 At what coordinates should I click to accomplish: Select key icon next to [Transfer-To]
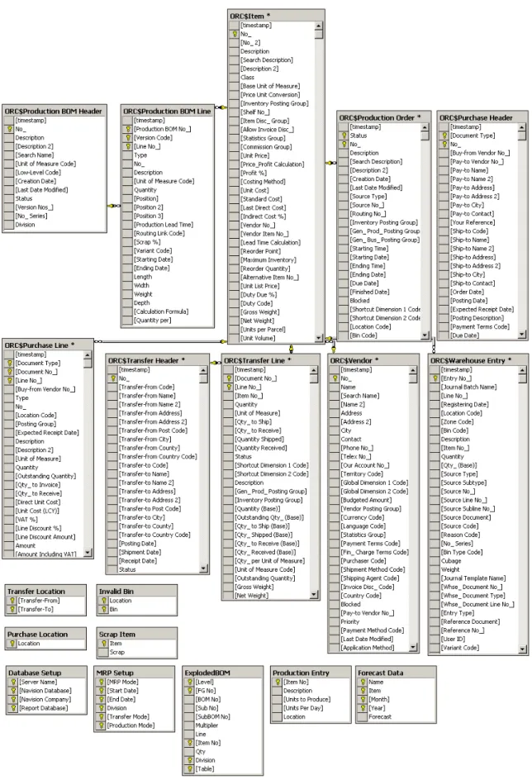(12, 609)
